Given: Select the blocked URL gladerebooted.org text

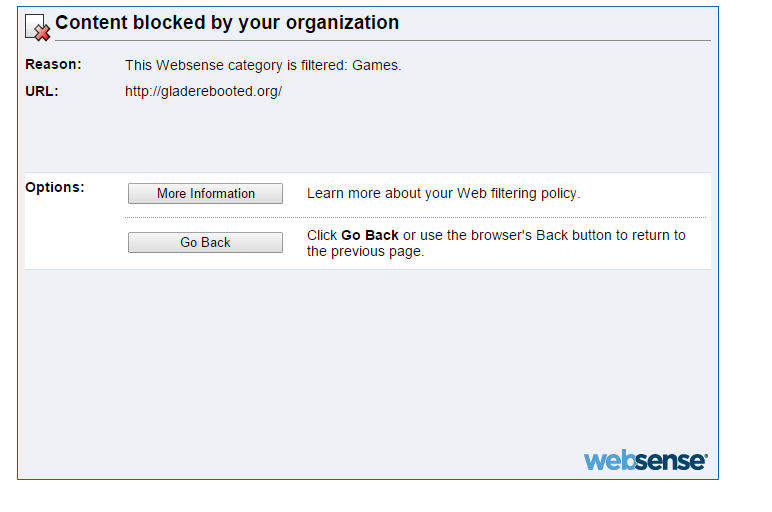Looking at the screenshot, I should click(203, 92).
